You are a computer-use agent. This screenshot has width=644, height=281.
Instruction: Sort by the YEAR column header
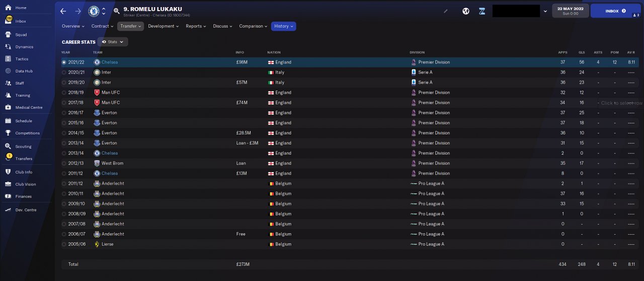coord(65,52)
